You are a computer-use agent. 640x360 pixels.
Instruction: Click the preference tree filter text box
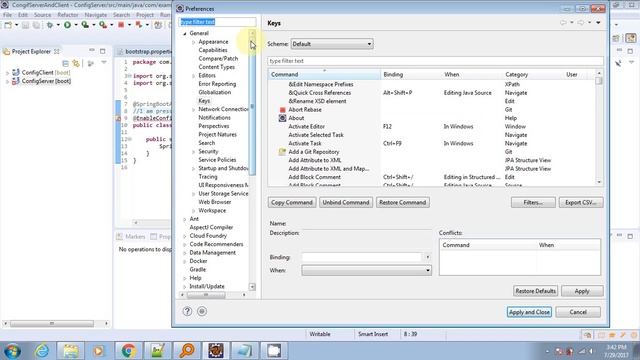click(x=218, y=22)
